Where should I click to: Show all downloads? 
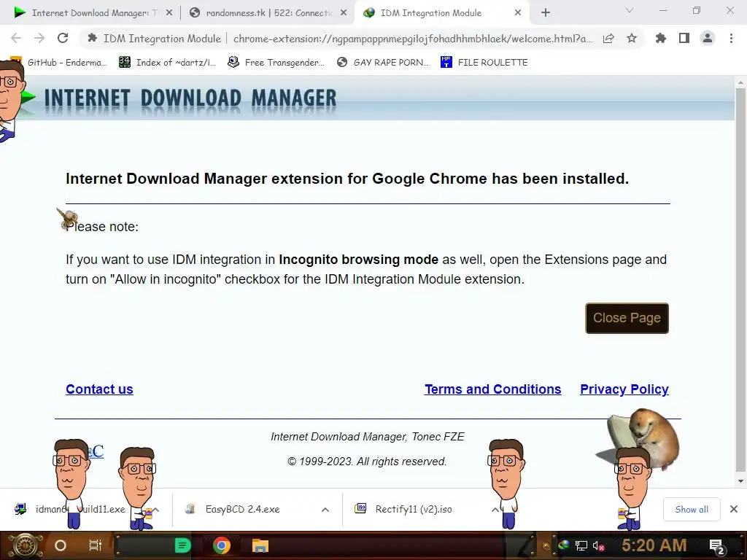pos(692,510)
